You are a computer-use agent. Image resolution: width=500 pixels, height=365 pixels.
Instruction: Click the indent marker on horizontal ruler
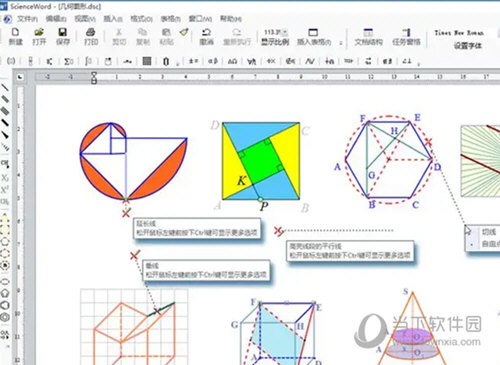click(x=94, y=77)
